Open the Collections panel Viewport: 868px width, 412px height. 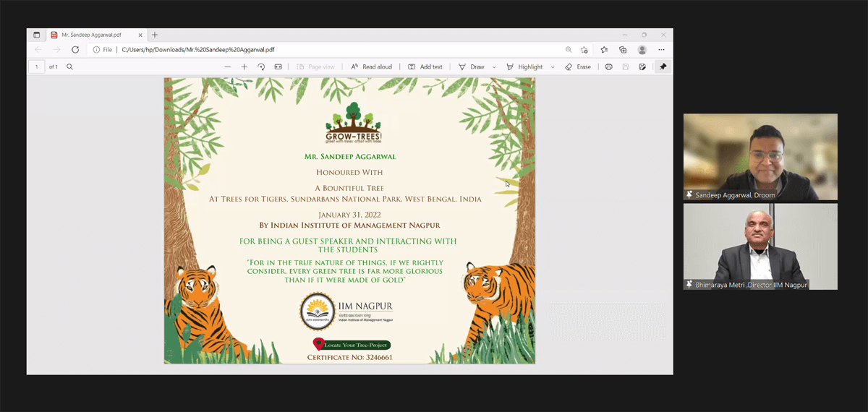coord(623,50)
